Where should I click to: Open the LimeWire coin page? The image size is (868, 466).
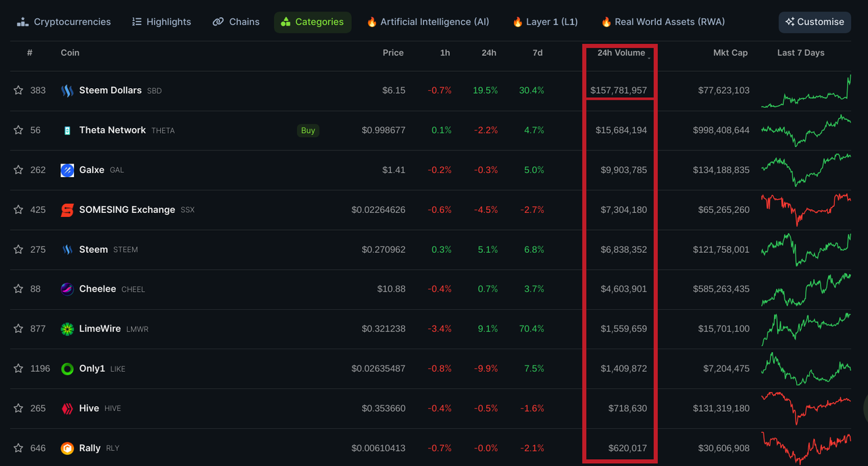tap(100, 328)
